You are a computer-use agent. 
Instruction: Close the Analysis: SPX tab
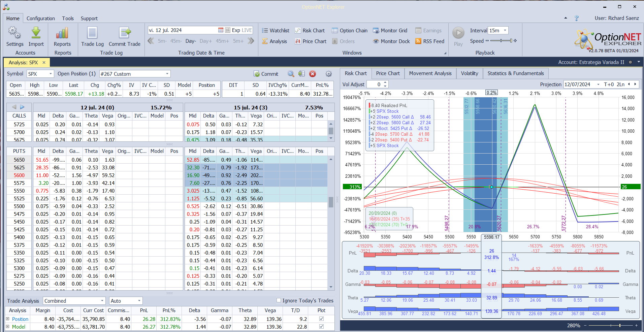[44, 62]
